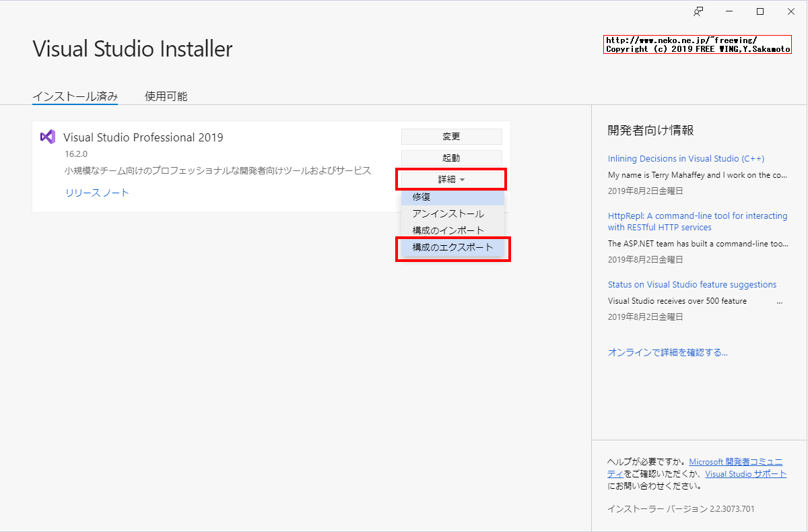Select 修復 from the dropdown menu
808x532 pixels.
[451, 197]
